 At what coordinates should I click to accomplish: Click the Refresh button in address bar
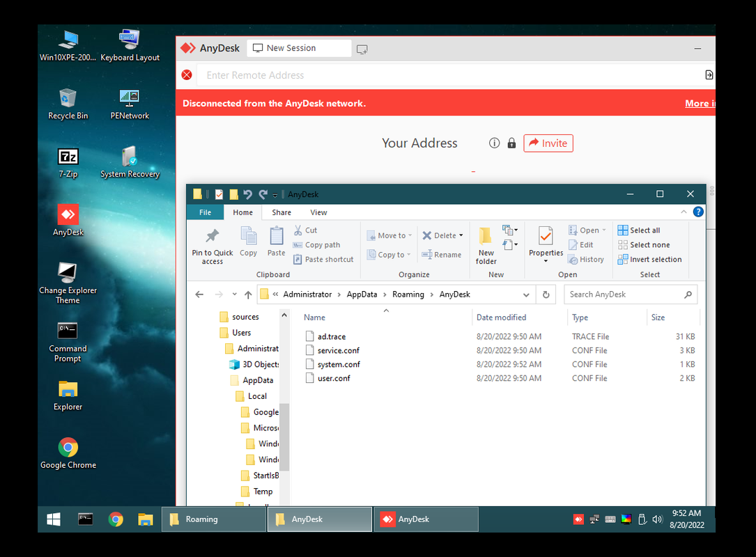(x=546, y=295)
